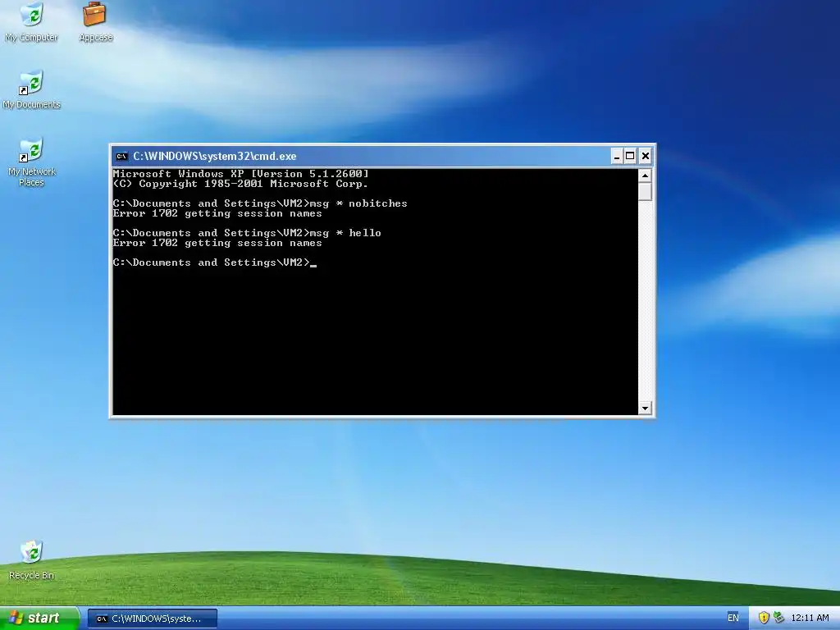Click the network connection tray icon
840x630 pixels.
pyautogui.click(x=779, y=618)
